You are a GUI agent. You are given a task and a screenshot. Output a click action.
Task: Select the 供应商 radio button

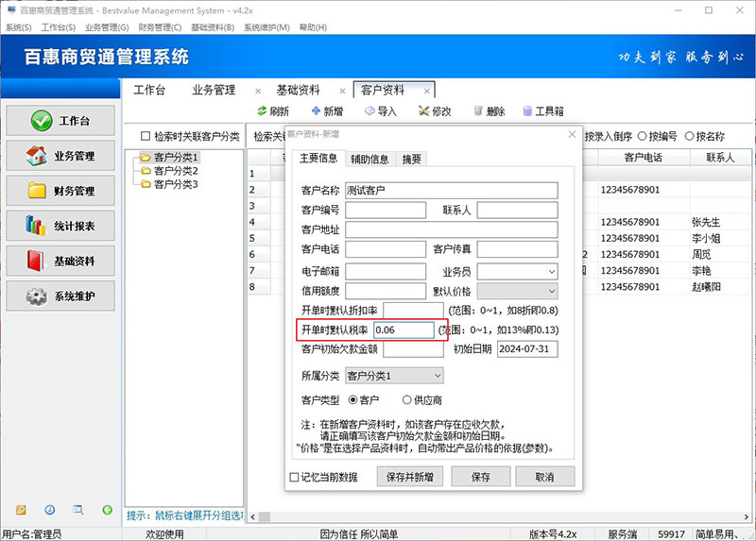(407, 400)
